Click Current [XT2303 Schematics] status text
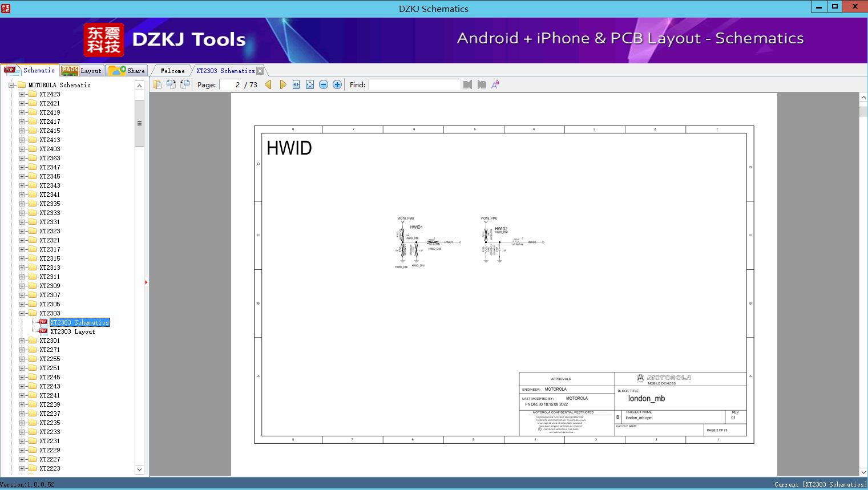 point(820,484)
